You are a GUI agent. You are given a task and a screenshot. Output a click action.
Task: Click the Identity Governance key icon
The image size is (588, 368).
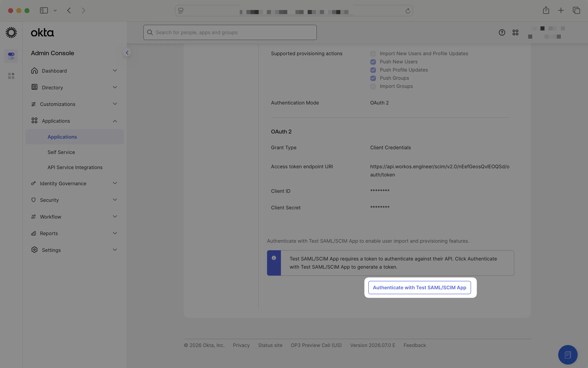[x=33, y=183]
